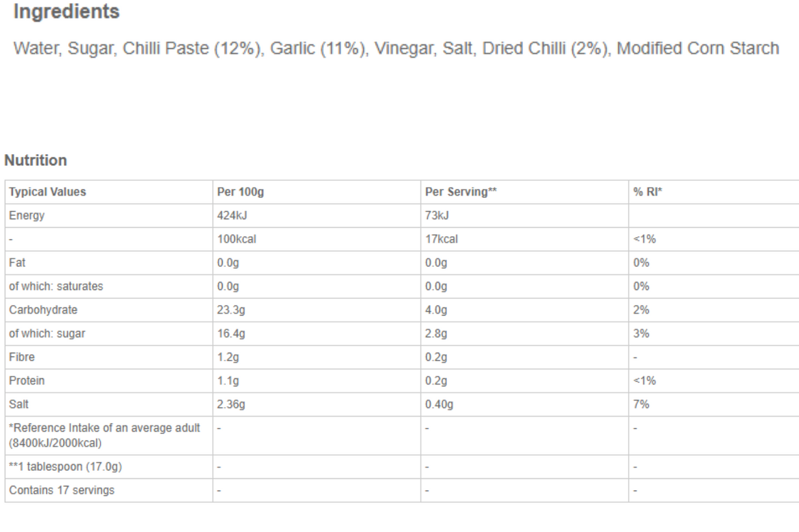Click the Ingredients heading

tap(66, 12)
